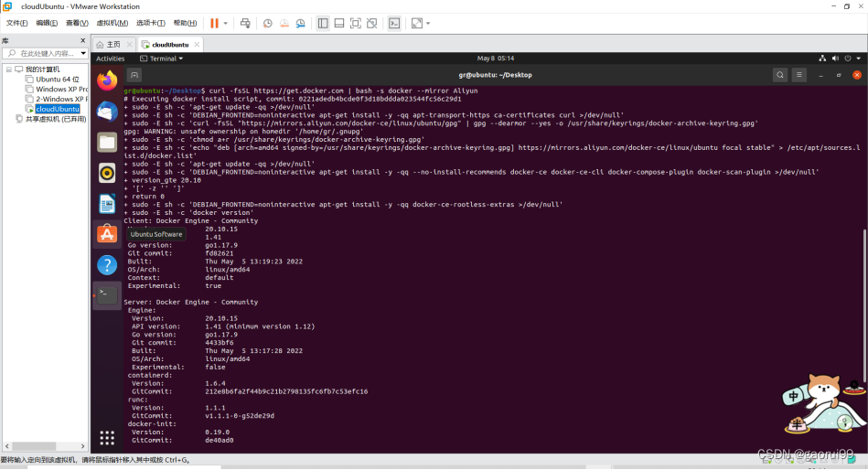
Task: Toggle the console view icon
Action: point(394,23)
